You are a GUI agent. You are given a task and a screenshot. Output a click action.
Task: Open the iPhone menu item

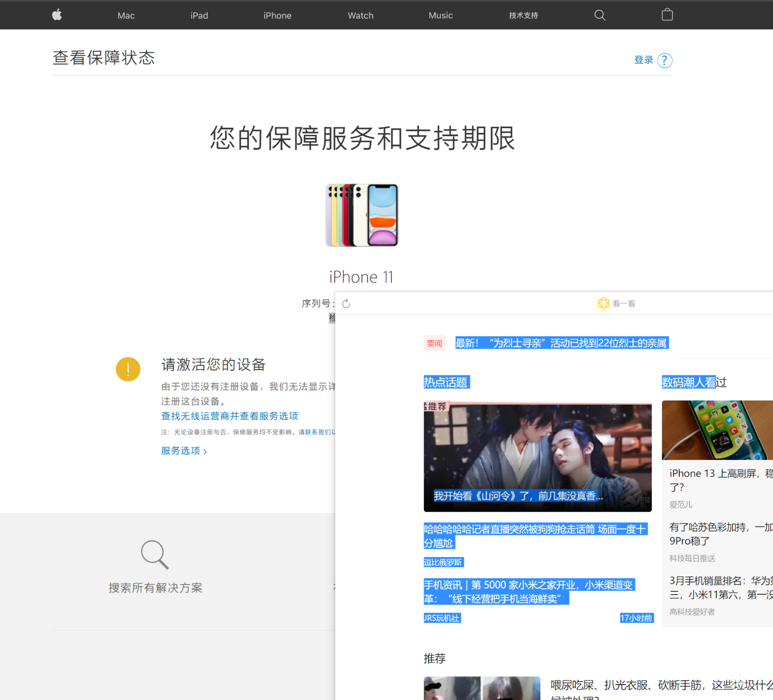click(277, 15)
